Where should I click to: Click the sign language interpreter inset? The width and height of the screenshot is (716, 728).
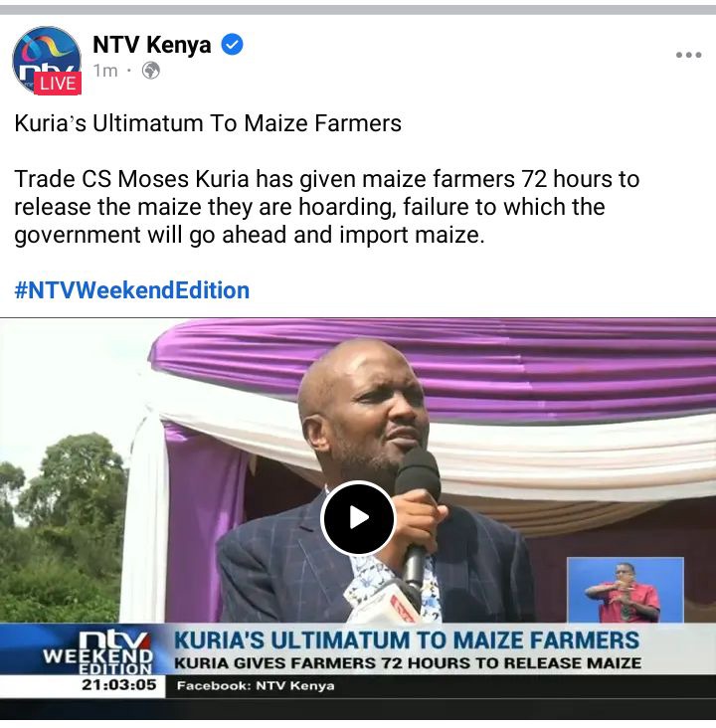tap(625, 590)
